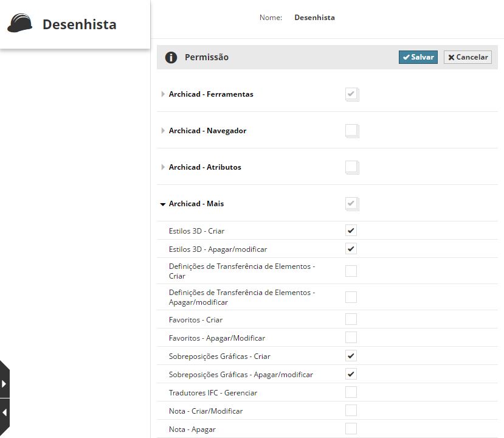The image size is (504, 438).
Task: Toggle the Archicad - Mais group checkbox
Action: tap(351, 203)
